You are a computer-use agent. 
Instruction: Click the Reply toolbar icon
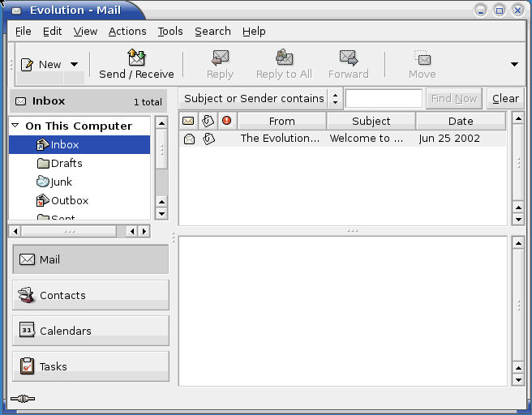(x=220, y=58)
